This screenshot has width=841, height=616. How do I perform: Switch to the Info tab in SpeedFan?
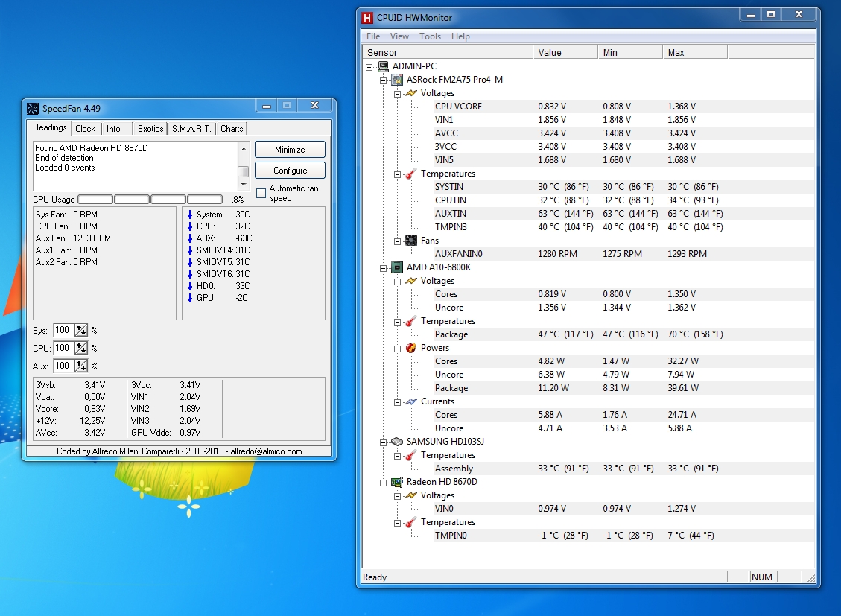[x=113, y=129]
